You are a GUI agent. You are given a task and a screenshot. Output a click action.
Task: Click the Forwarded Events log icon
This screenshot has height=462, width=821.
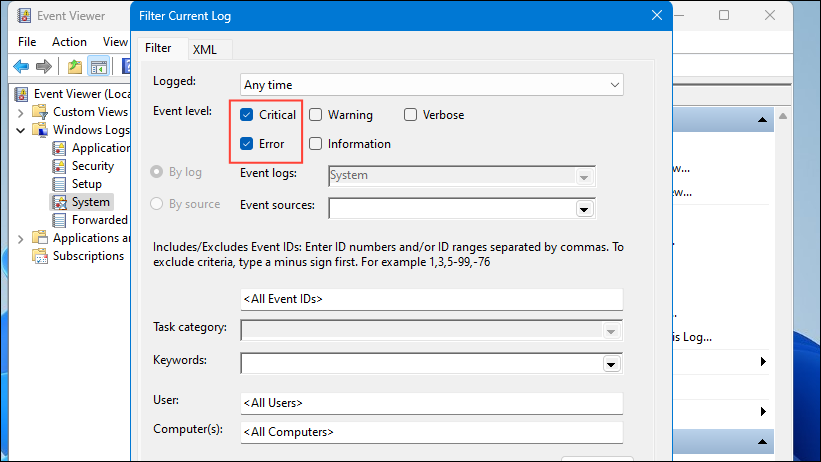[x=59, y=220]
